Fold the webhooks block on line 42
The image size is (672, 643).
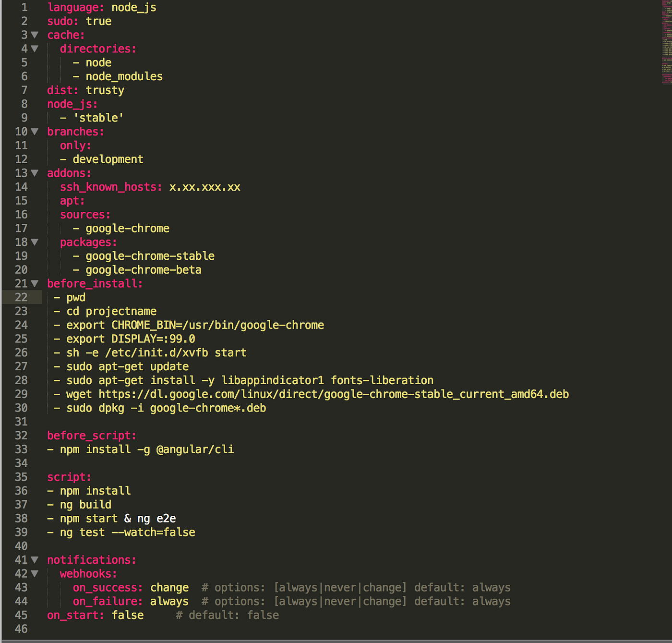click(x=35, y=574)
